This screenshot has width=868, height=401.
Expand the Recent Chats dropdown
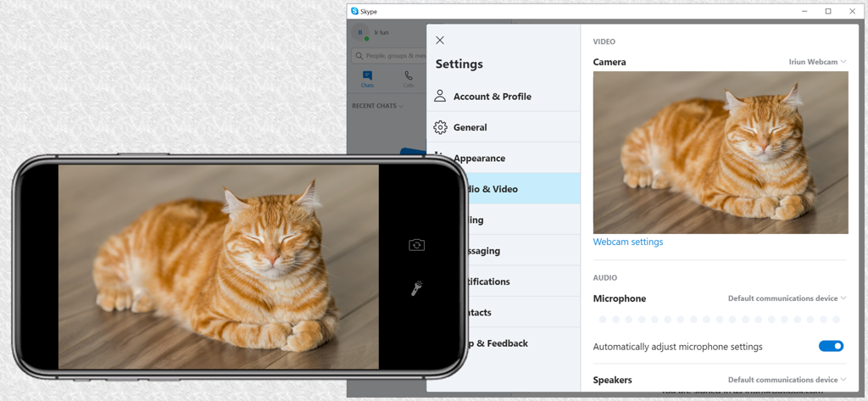tap(377, 106)
